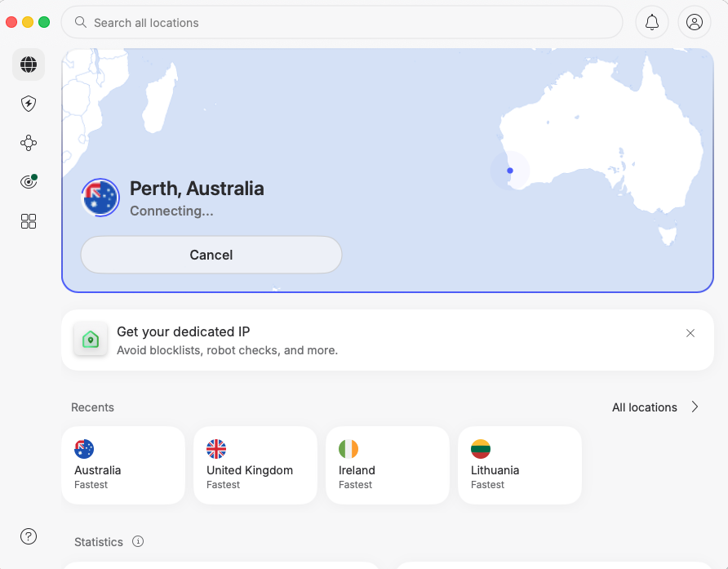Connect to Australia Fastest recent
Screen dimensions: 728x569
[x=123, y=465]
